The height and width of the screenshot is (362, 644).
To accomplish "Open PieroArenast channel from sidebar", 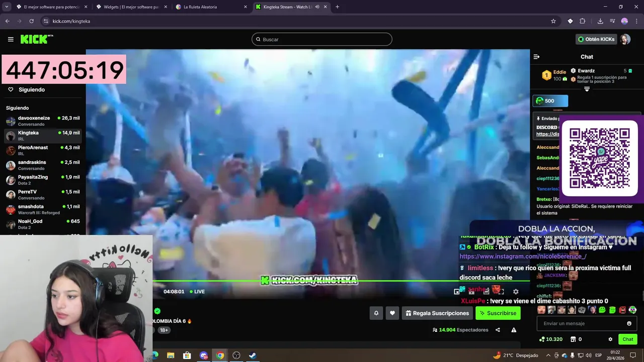I will [43, 150].
